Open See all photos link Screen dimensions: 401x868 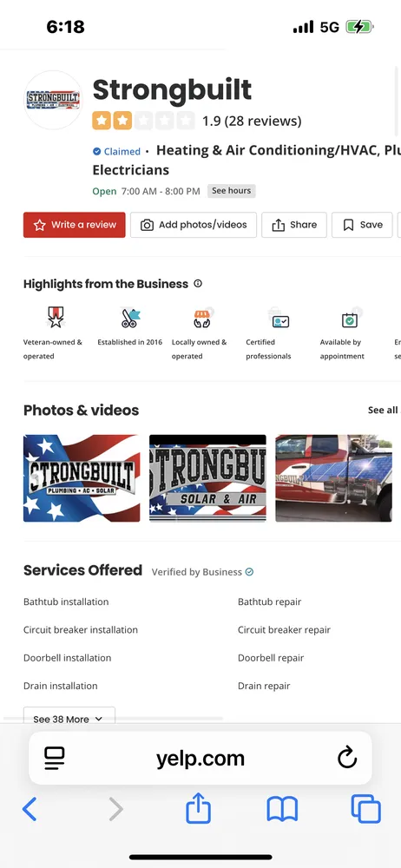[384, 411]
